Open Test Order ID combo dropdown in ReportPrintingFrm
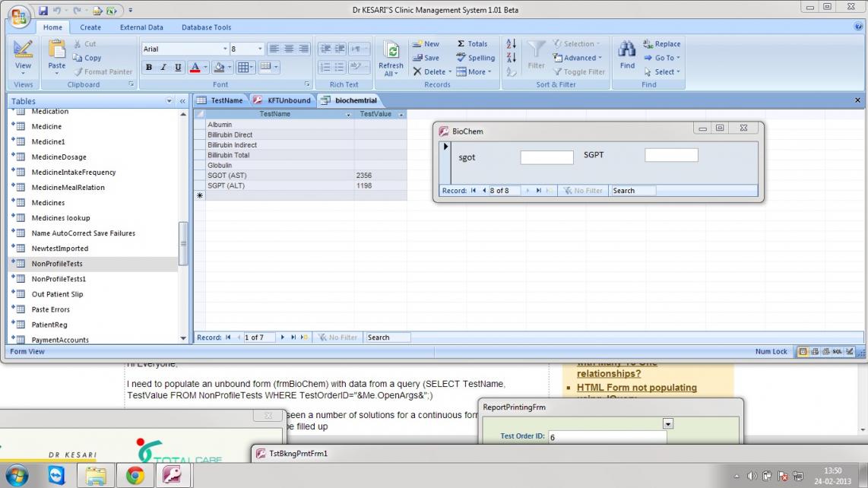Viewport: 868px width, 488px height. (x=667, y=423)
